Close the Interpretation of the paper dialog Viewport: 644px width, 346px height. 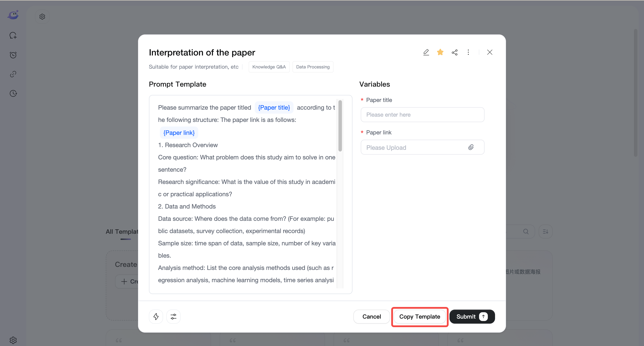pos(490,52)
